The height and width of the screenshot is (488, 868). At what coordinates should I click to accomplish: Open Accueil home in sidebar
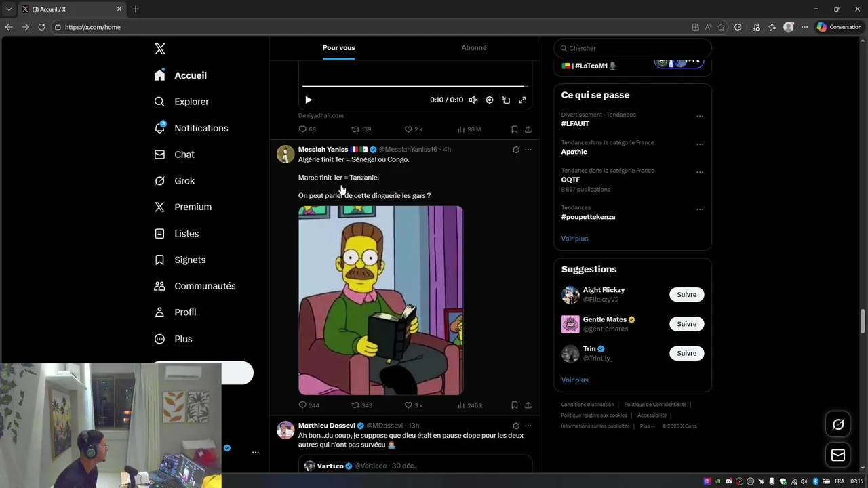(x=180, y=75)
